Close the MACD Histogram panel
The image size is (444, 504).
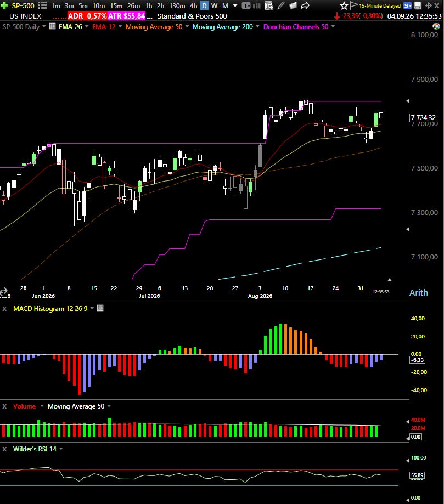coord(4,309)
